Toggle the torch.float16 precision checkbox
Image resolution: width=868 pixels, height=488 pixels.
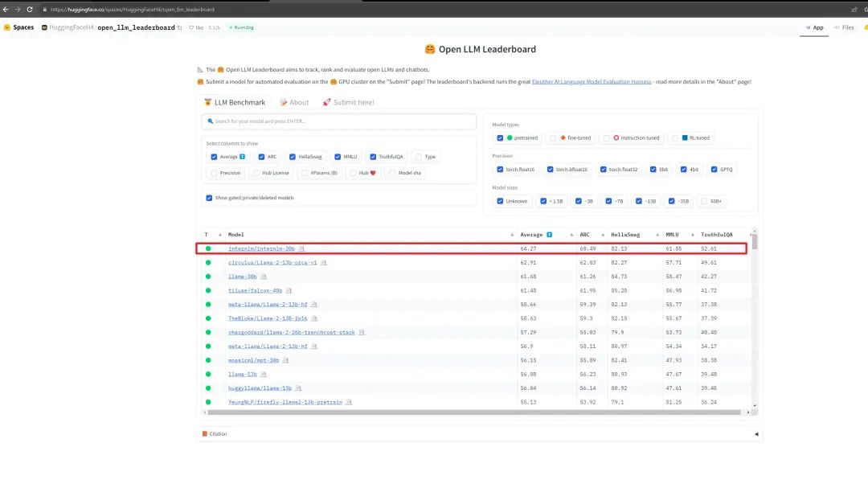[500, 170]
